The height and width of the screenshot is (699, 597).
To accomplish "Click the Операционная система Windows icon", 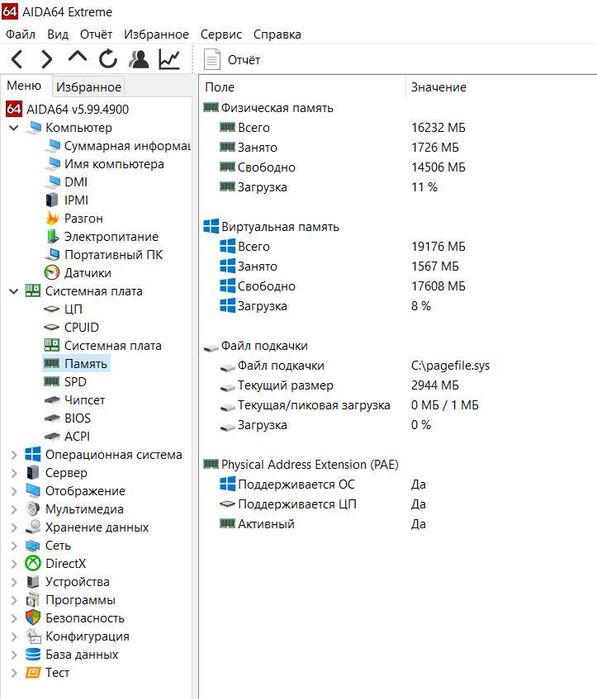I will (x=33, y=455).
